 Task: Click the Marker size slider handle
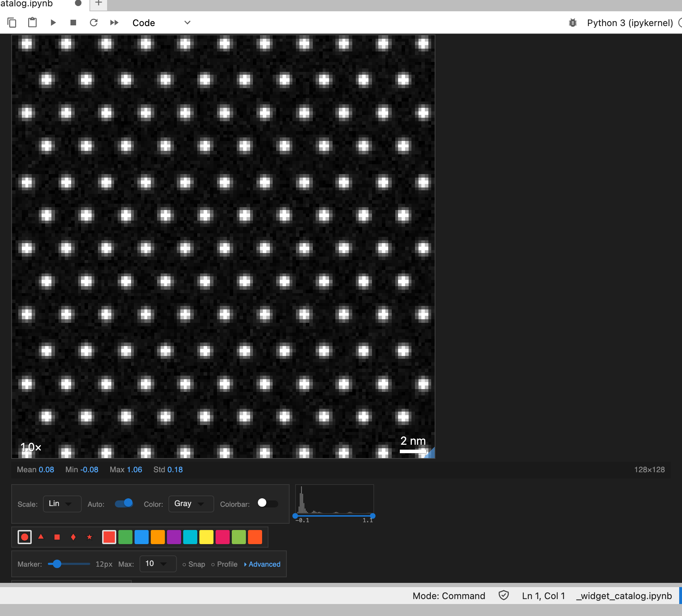coord(57,564)
